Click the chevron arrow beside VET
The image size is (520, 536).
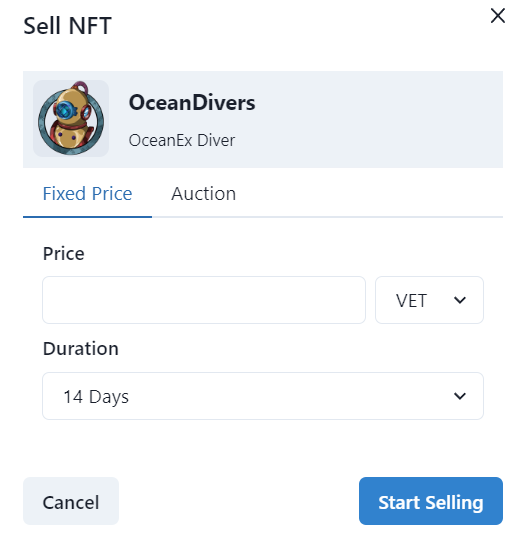pyautogui.click(x=459, y=300)
